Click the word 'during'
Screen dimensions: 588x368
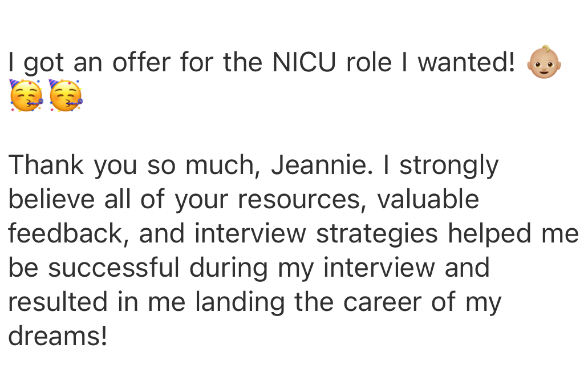coord(228,269)
